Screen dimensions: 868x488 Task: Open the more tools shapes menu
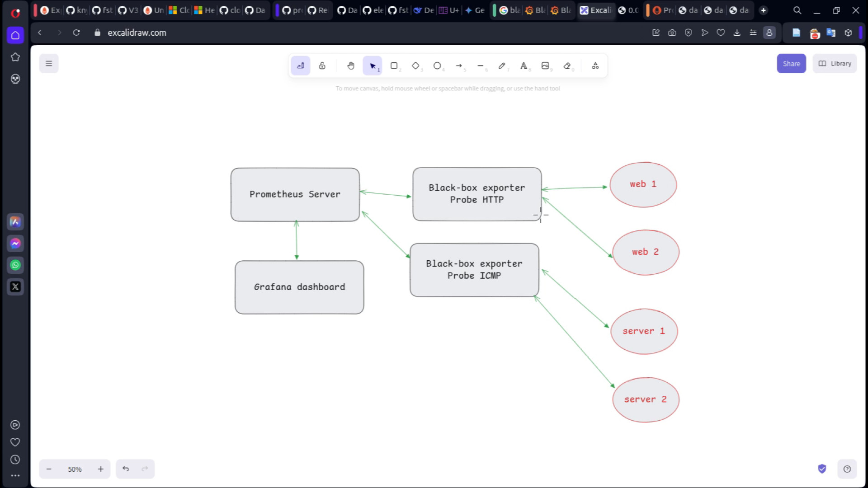click(x=595, y=66)
